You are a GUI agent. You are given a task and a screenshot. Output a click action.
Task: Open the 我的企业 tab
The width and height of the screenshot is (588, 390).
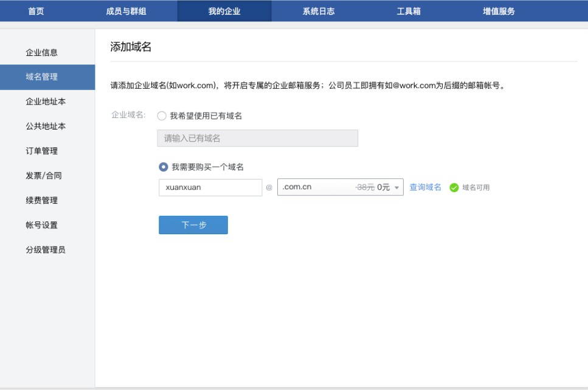click(x=224, y=11)
